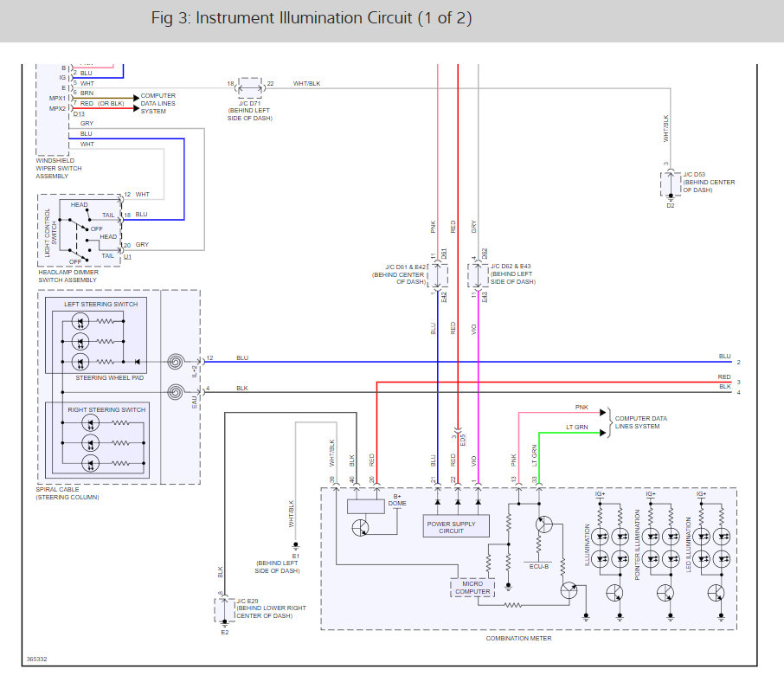The height and width of the screenshot is (682, 784).
Task: Click the 'POWER SUPPLY CIRCUIT' box
Action: pos(455,526)
